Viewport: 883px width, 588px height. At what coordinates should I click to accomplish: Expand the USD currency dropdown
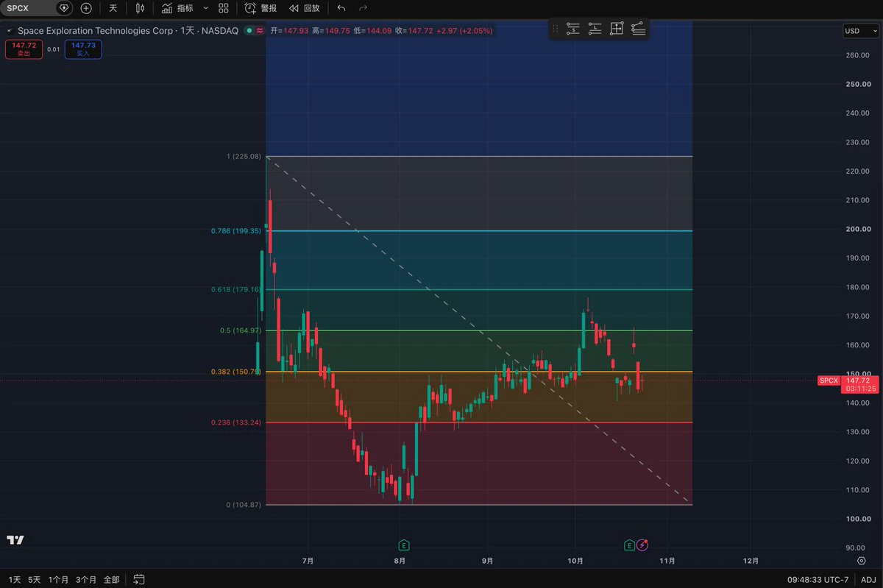(861, 31)
